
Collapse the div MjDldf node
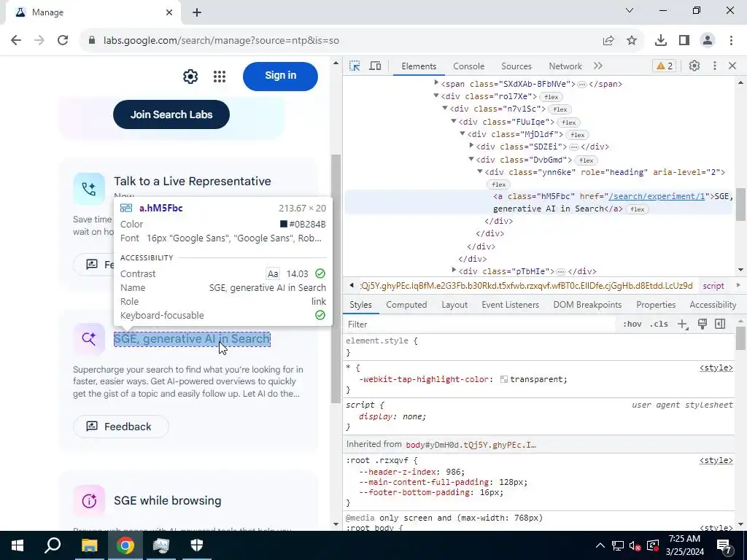[x=462, y=134]
